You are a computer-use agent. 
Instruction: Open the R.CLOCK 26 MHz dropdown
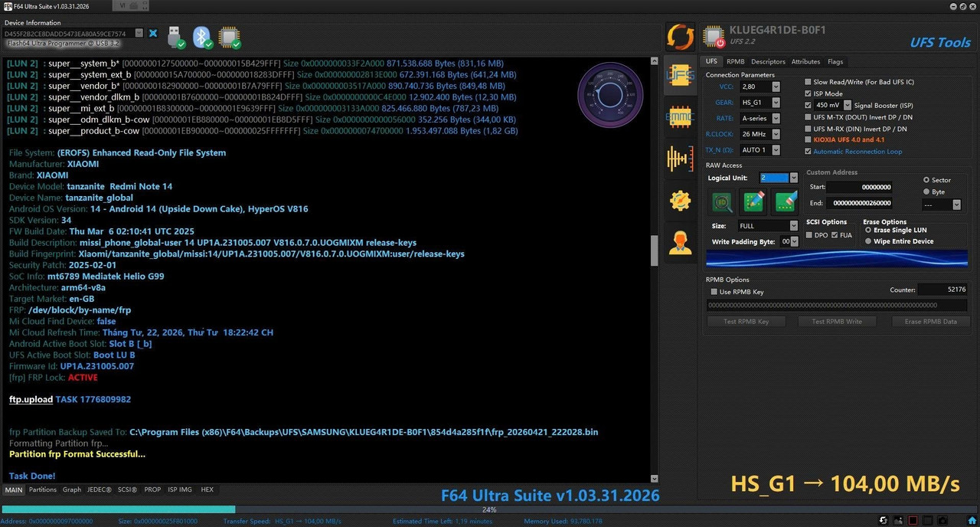click(x=776, y=134)
